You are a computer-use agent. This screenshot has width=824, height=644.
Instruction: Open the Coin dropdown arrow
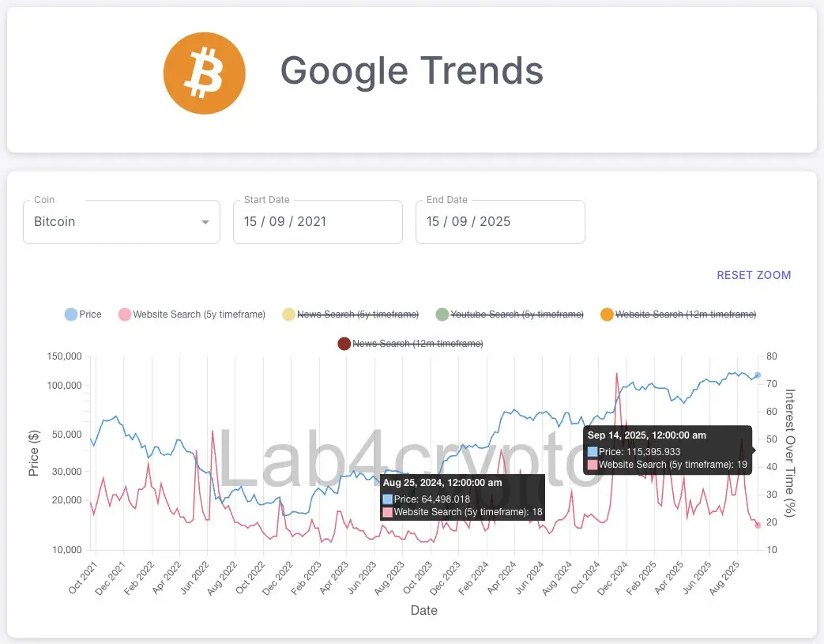click(205, 222)
